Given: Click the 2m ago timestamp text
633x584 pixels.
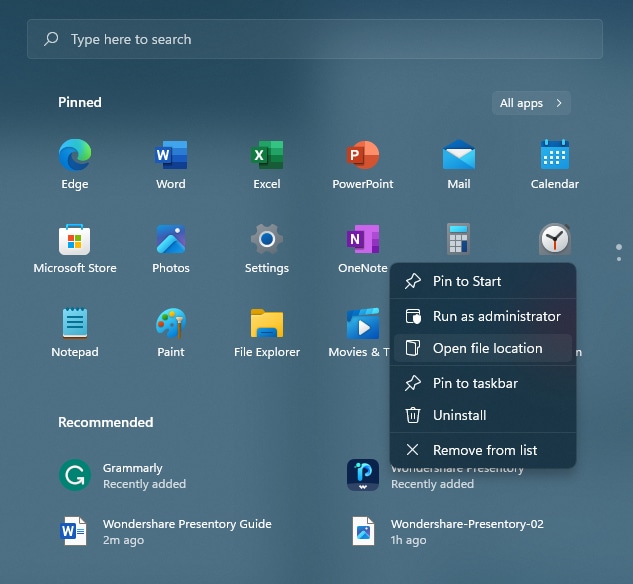Looking at the screenshot, I should point(124,540).
